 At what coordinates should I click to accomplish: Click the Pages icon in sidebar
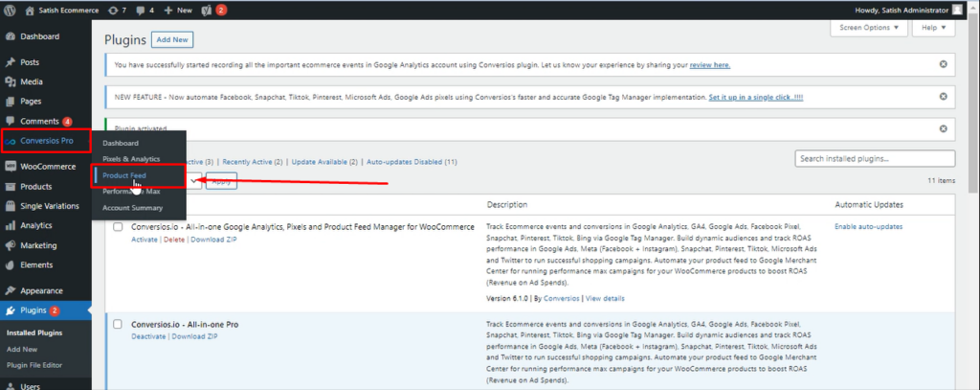tap(10, 102)
